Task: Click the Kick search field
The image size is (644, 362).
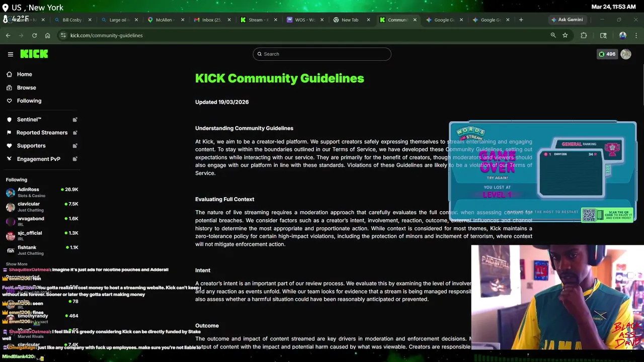Action: pos(322,54)
